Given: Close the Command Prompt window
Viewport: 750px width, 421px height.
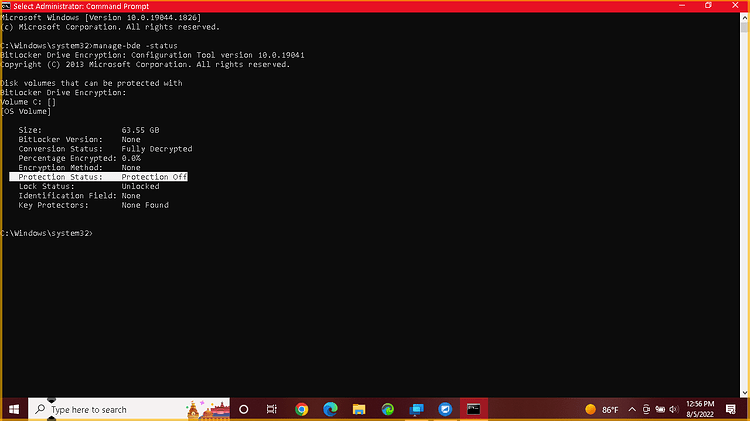Looking at the screenshot, I should (735, 6).
